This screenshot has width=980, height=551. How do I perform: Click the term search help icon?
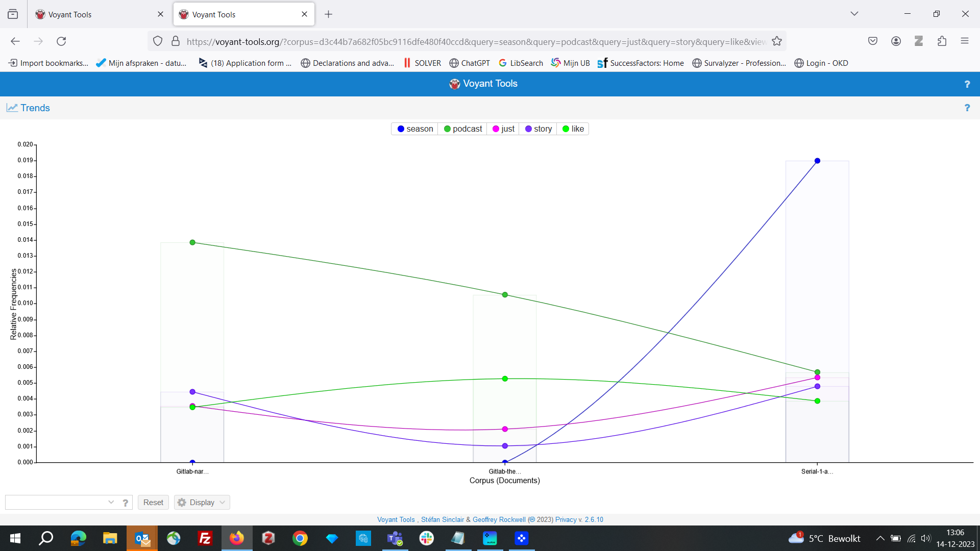click(126, 503)
